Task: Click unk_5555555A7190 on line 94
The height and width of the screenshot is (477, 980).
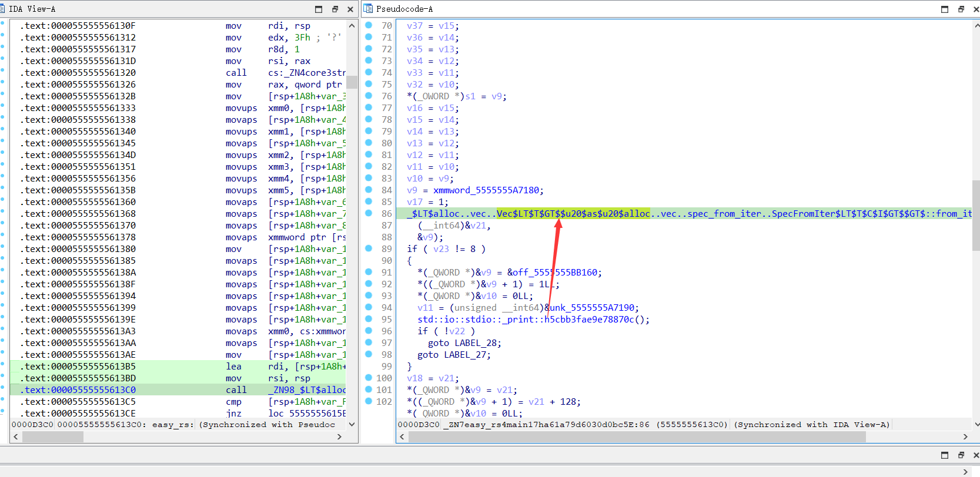Action: coord(591,307)
